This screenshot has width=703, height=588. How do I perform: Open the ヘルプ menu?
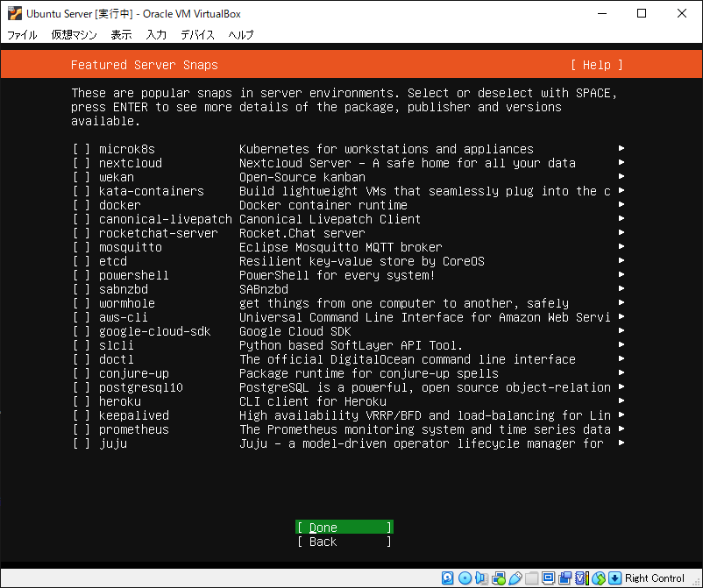(x=241, y=35)
